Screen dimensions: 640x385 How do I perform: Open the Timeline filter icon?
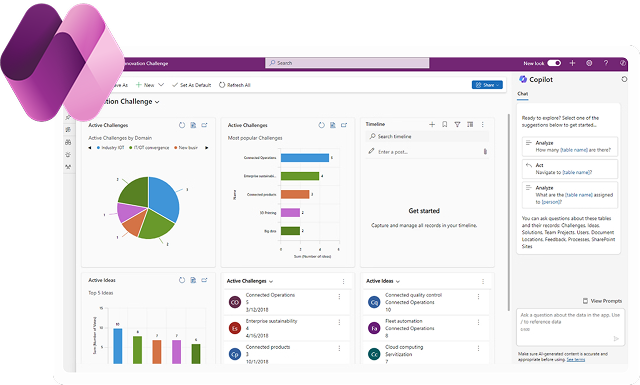[457, 124]
